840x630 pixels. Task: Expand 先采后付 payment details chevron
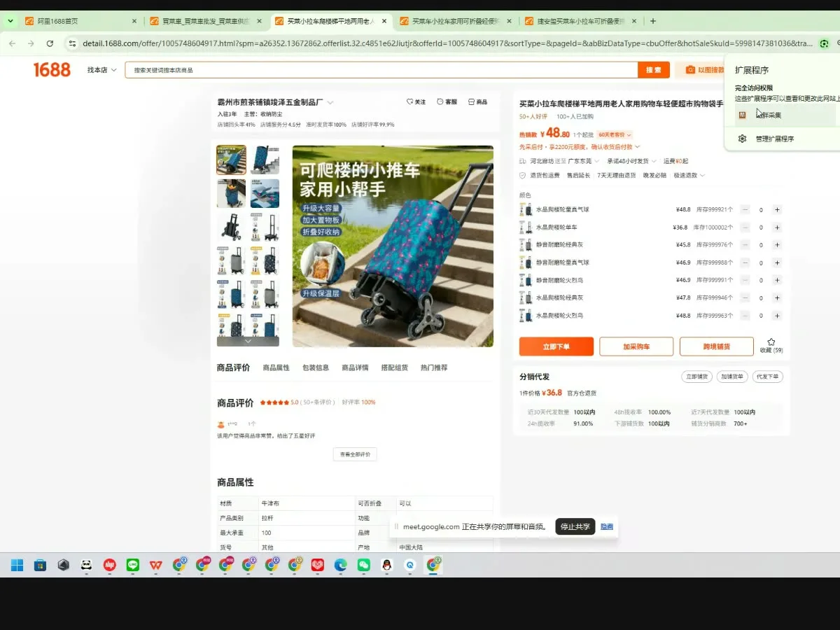click(637, 147)
